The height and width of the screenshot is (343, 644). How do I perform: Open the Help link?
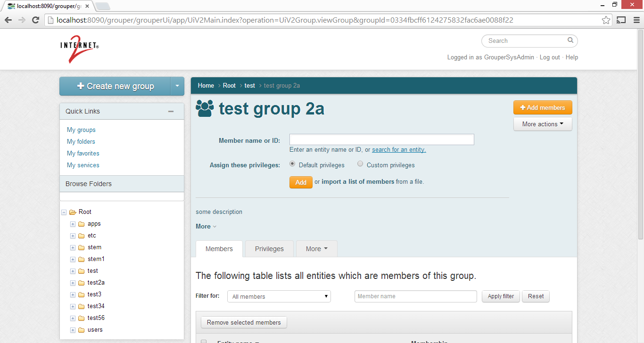point(572,57)
